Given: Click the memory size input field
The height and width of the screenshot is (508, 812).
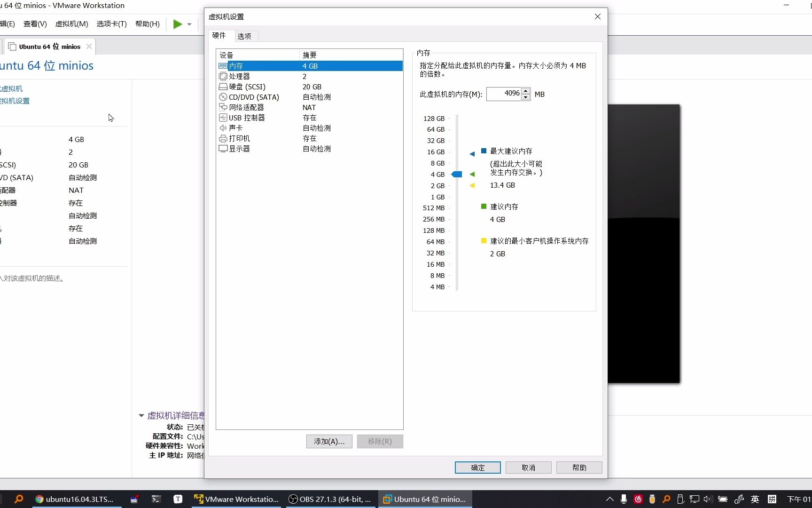Looking at the screenshot, I should coord(504,94).
